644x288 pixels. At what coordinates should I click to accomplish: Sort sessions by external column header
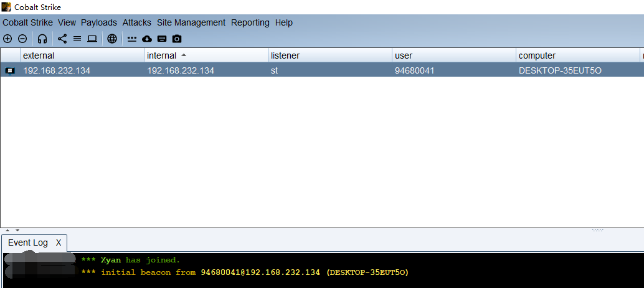coord(82,55)
